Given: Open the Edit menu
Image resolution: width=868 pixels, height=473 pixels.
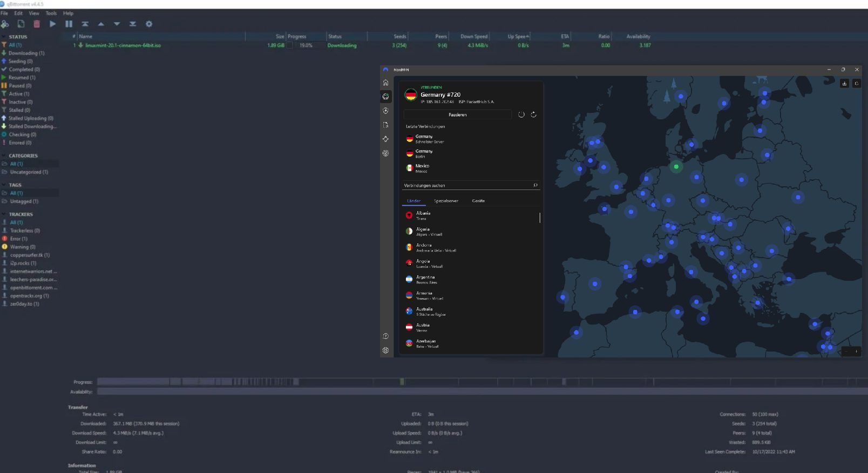Looking at the screenshot, I should point(18,13).
